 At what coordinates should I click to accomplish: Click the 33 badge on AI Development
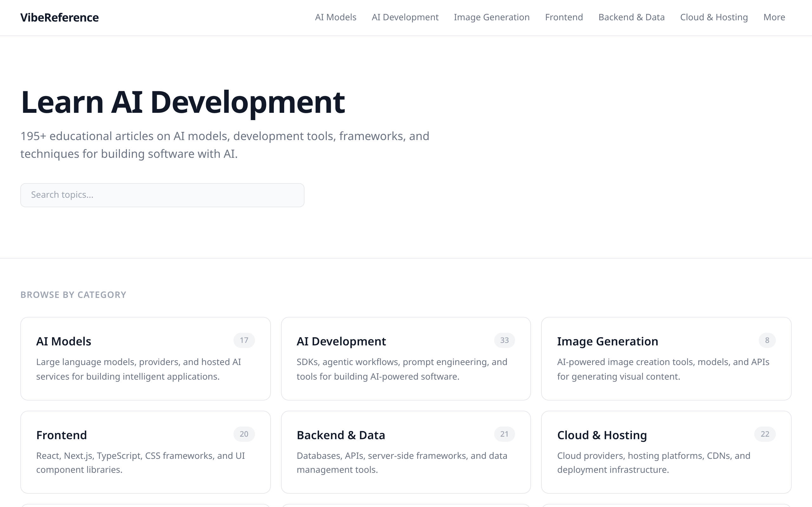(x=504, y=340)
